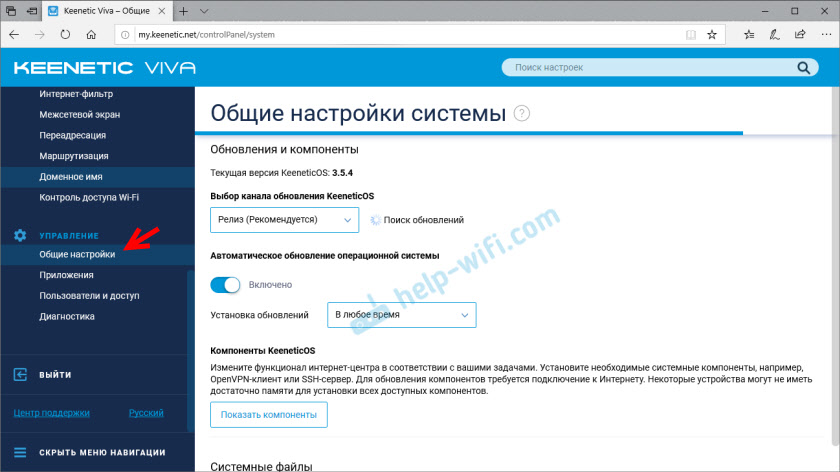The width and height of the screenshot is (840, 472).
Task: Open browser Settings and more menu
Action: click(826, 35)
